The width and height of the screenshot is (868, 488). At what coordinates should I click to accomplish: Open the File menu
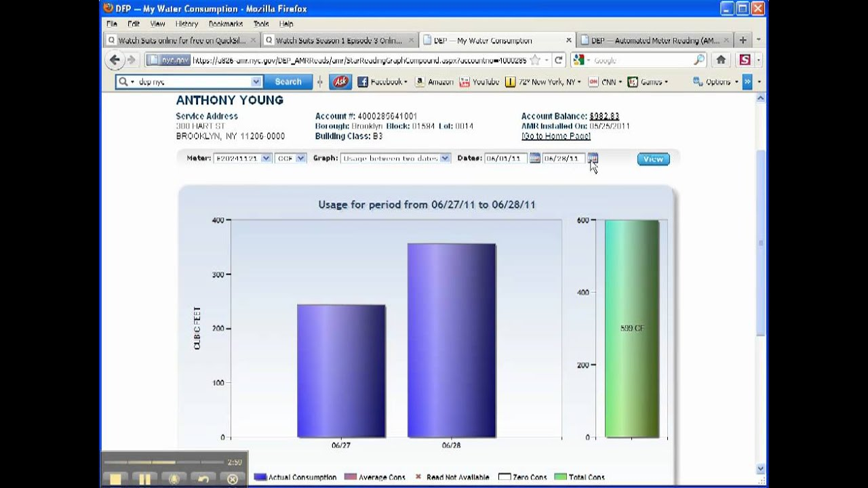(111, 24)
